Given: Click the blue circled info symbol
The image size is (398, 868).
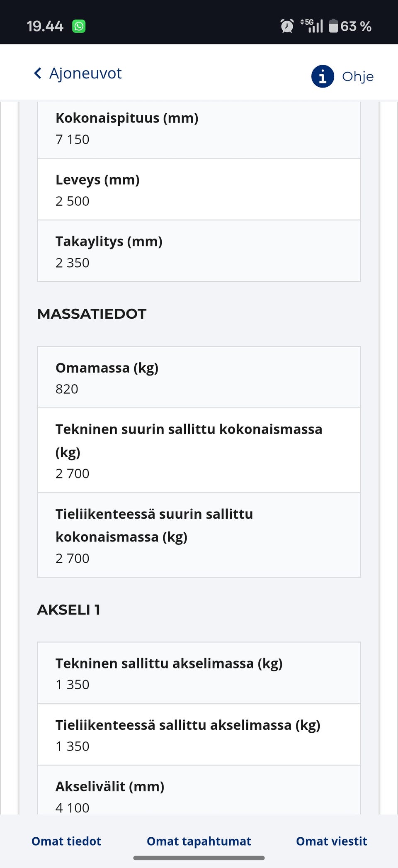Looking at the screenshot, I should pos(323,76).
